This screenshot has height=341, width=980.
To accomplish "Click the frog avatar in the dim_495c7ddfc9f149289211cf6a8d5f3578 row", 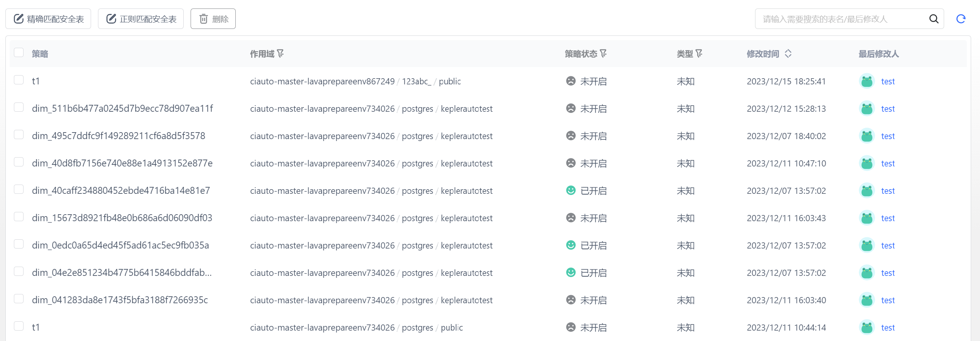I will (867, 136).
